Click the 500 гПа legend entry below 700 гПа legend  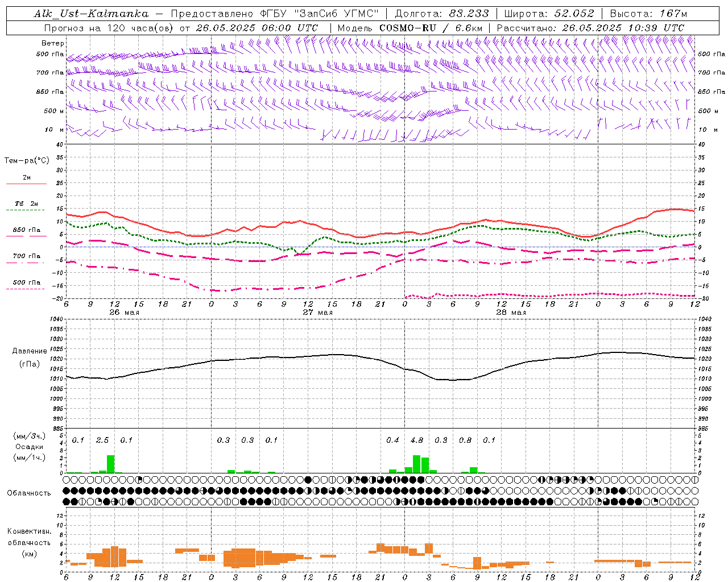(x=27, y=282)
